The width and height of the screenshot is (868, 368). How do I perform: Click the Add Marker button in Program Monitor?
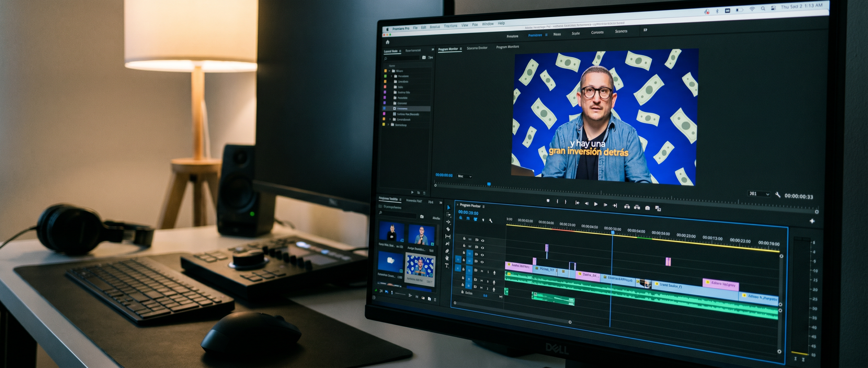[548, 201]
